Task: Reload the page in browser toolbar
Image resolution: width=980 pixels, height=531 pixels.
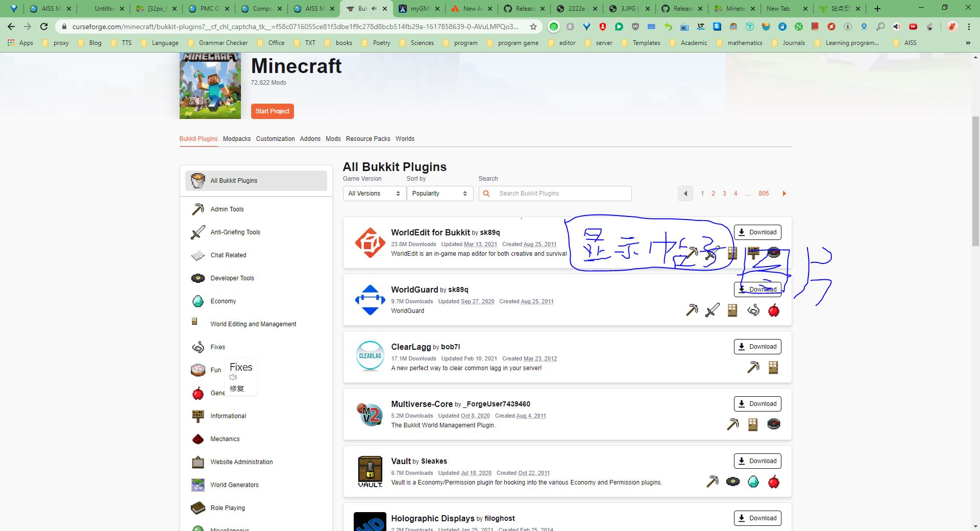Action: [x=44, y=27]
